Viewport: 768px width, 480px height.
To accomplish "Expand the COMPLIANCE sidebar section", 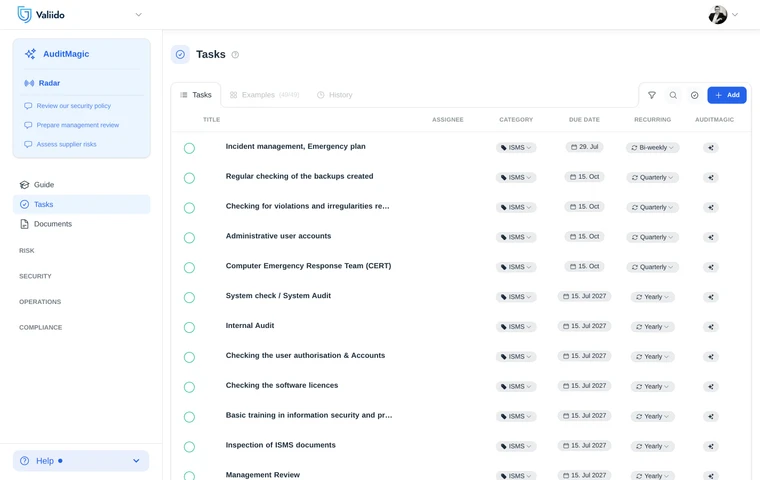I will (41, 328).
